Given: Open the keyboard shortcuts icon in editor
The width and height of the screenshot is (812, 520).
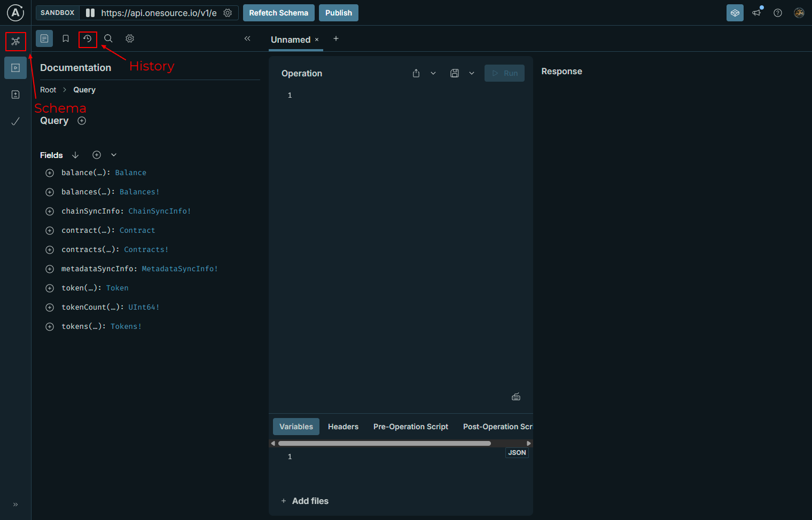Looking at the screenshot, I should (x=516, y=397).
